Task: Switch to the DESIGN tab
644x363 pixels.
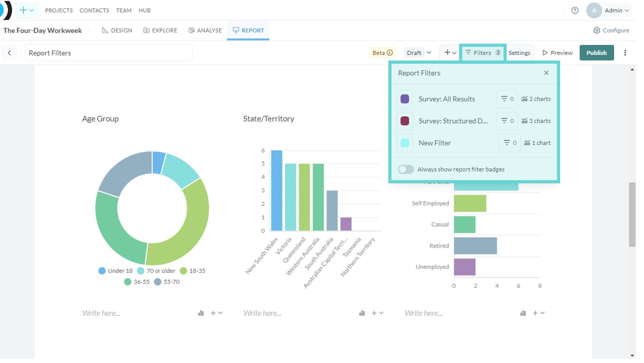Action: coord(117,30)
